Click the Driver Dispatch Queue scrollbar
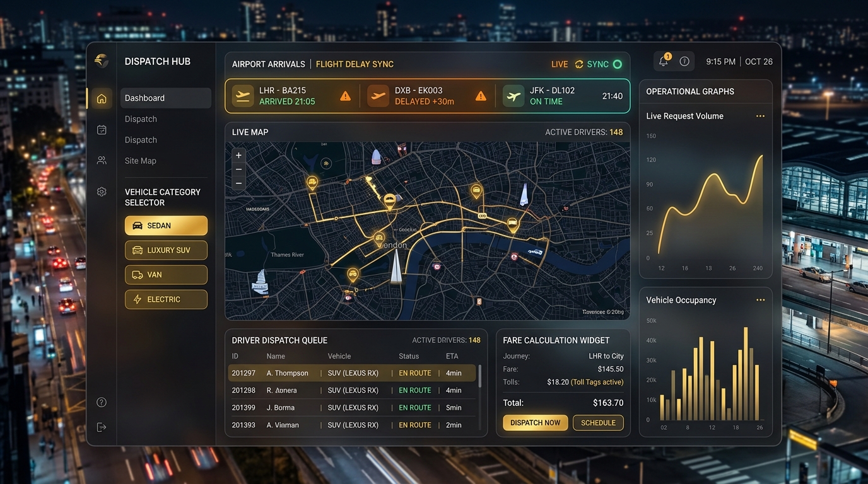This screenshot has width=868, height=484. tap(480, 376)
